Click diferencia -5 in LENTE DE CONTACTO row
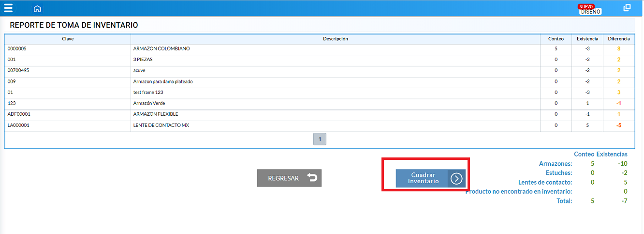This screenshot has width=644, height=234. (x=619, y=125)
